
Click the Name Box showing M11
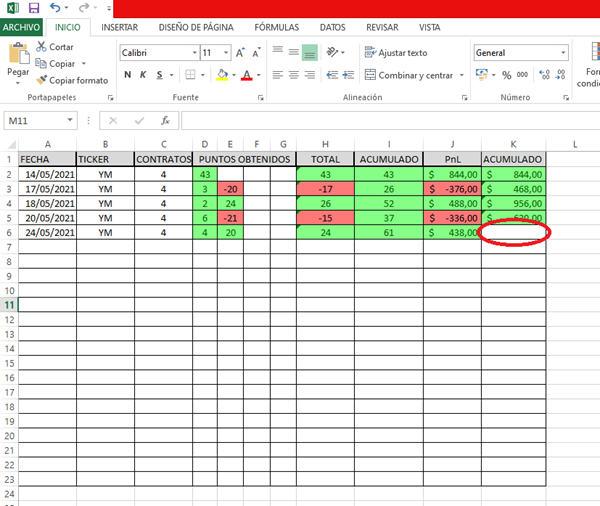pos(41,121)
